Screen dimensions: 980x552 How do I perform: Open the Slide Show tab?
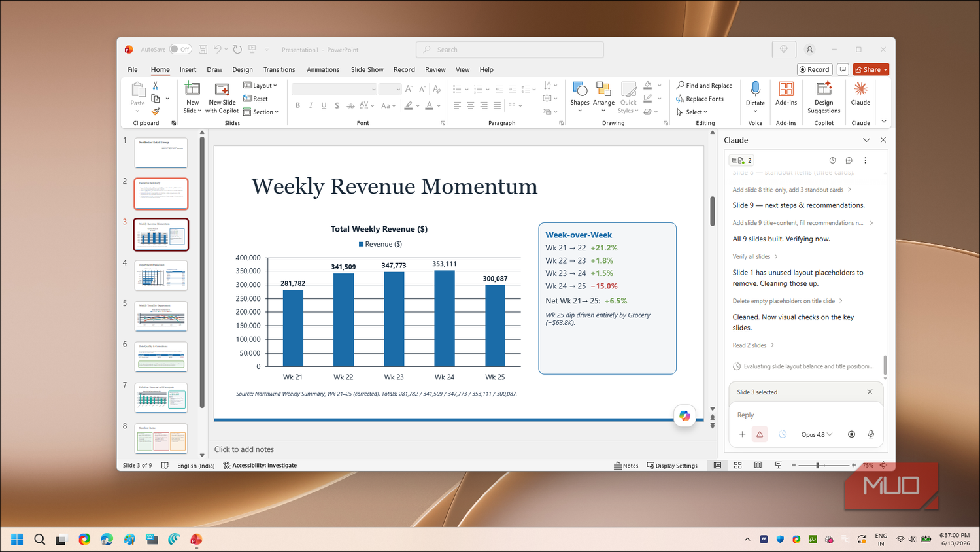(x=367, y=69)
